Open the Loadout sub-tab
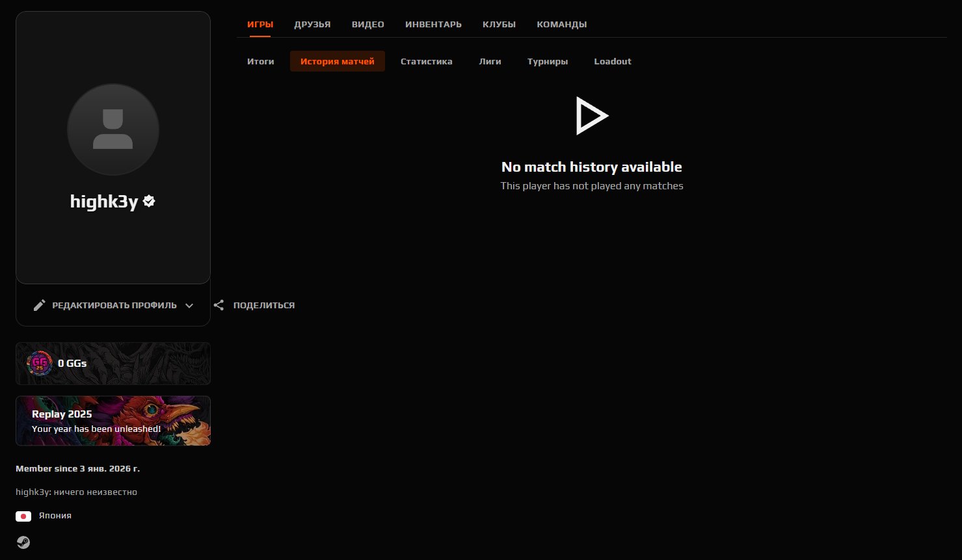Viewport: 962px width, 560px height. click(x=613, y=61)
